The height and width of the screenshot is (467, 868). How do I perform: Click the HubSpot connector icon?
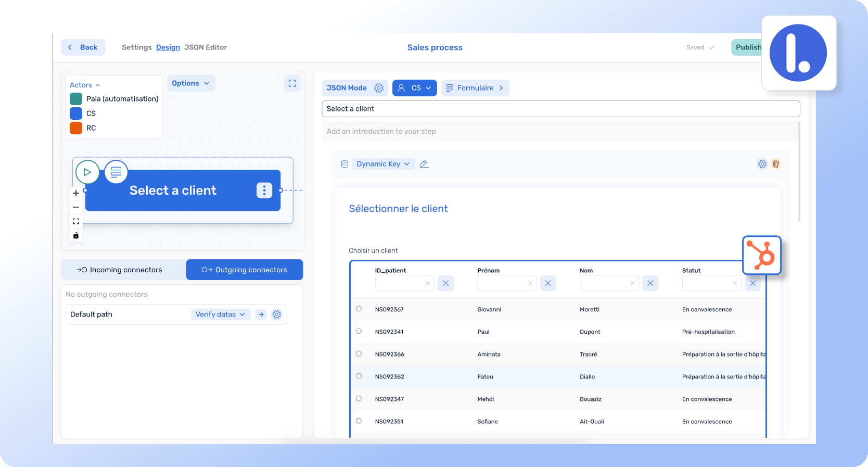[761, 255]
